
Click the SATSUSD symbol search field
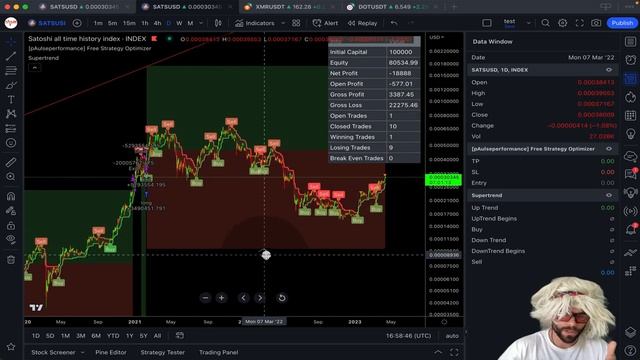(47, 23)
